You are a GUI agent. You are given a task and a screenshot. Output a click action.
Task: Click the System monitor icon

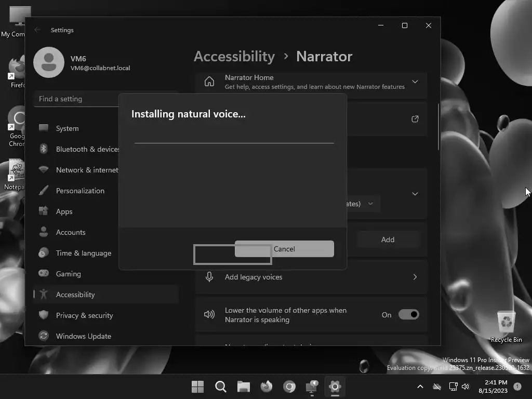44,128
